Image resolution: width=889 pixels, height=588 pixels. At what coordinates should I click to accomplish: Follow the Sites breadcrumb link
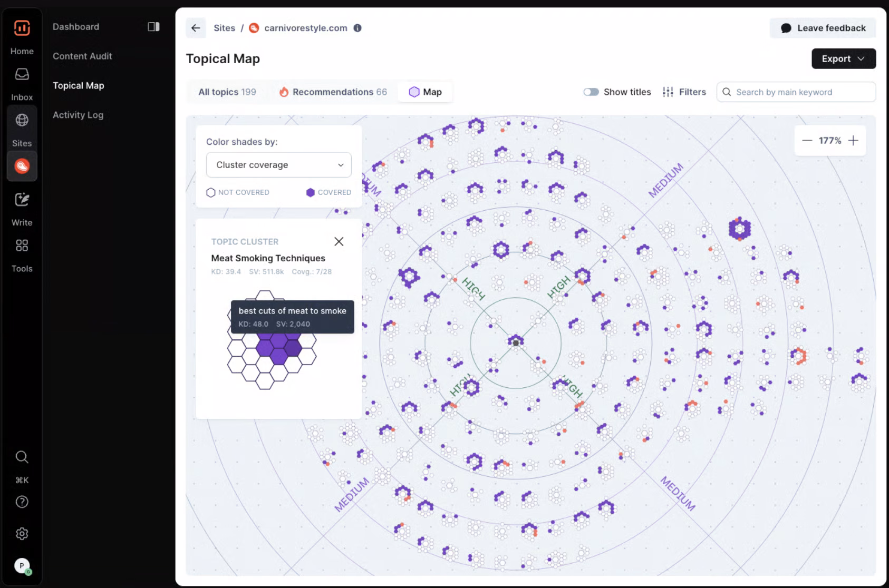pos(224,28)
